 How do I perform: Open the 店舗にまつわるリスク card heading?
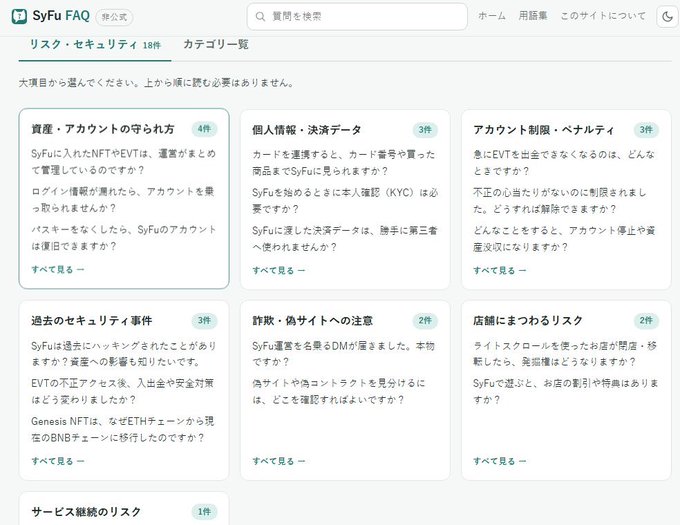(528, 320)
